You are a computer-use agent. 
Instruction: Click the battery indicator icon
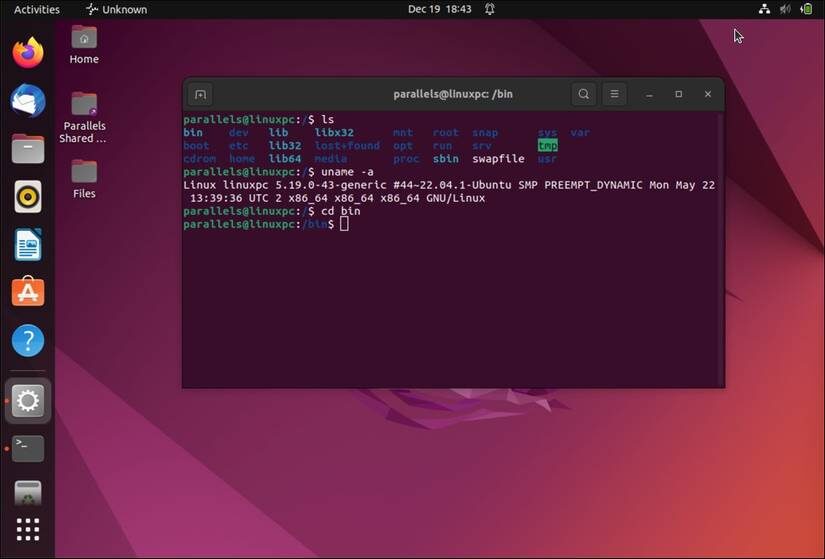tap(806, 9)
